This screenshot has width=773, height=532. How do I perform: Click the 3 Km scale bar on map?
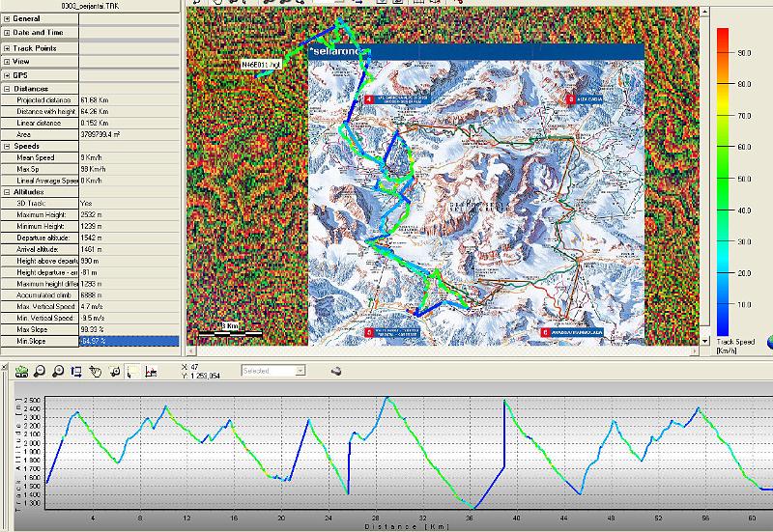click(230, 329)
